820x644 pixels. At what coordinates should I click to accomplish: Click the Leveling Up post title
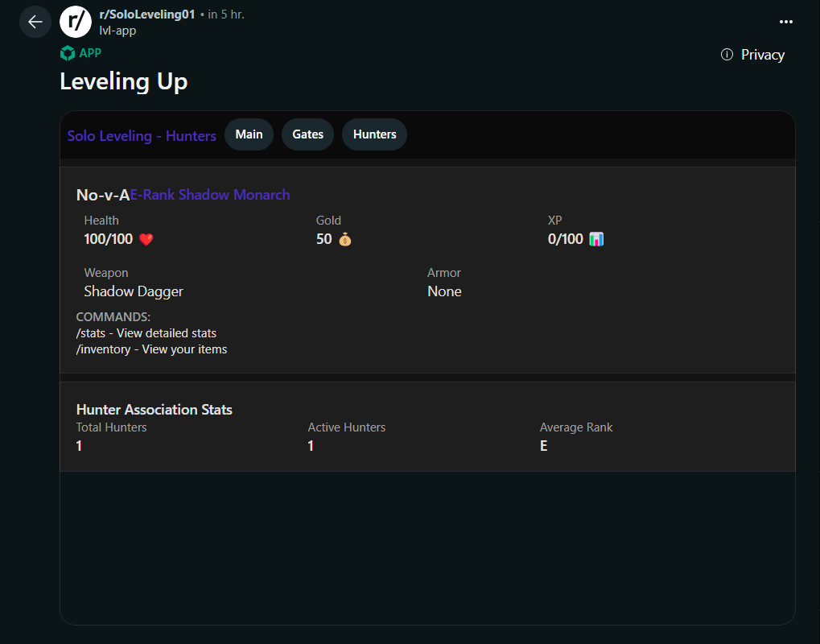[x=123, y=81]
